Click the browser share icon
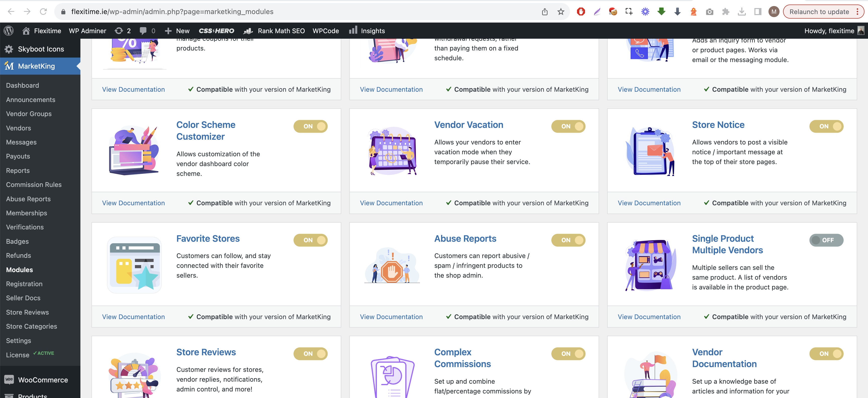Viewport: 868px width, 398px height. [545, 12]
